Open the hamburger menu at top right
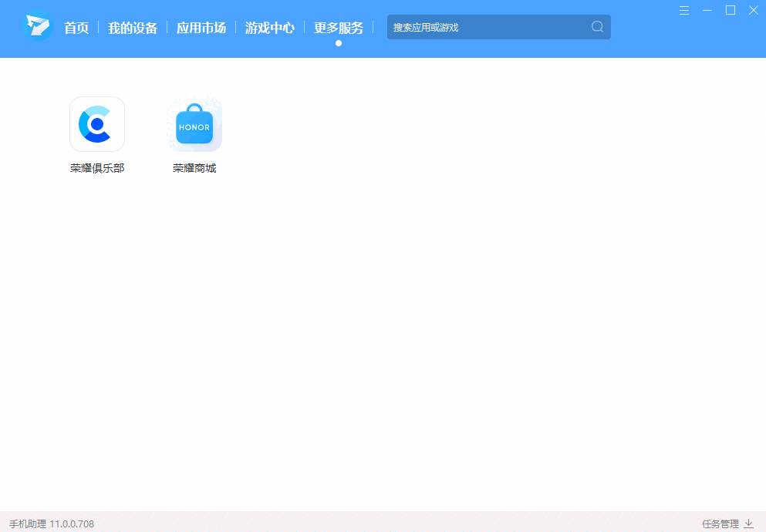The width and height of the screenshot is (766, 532). click(684, 11)
